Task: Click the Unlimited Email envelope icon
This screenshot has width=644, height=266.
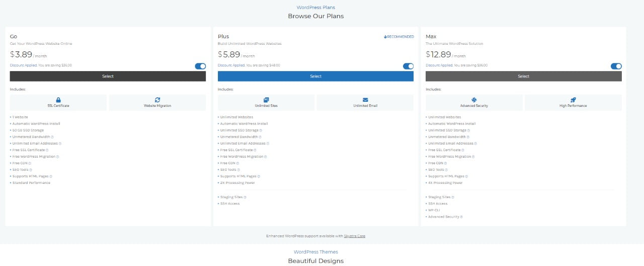Action: pyautogui.click(x=365, y=100)
